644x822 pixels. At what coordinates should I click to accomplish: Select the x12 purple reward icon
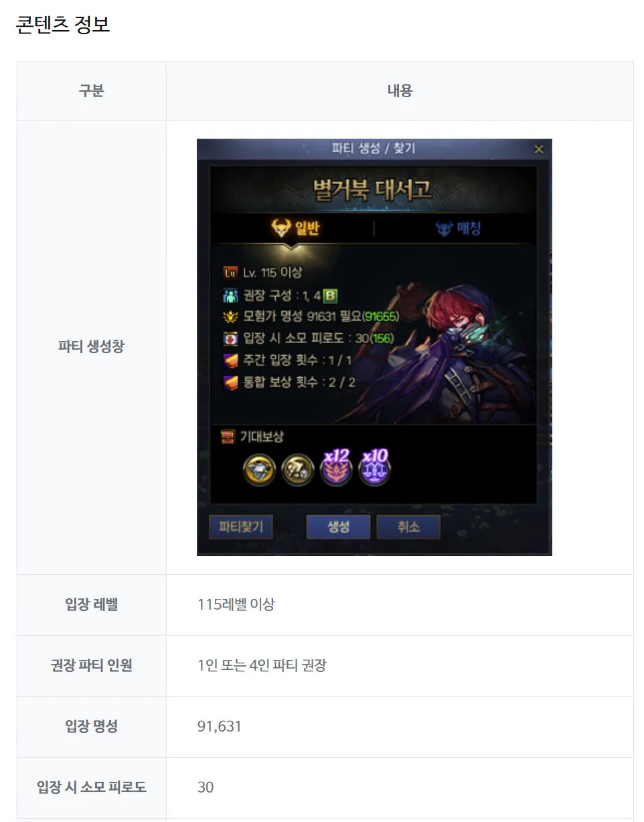336,468
